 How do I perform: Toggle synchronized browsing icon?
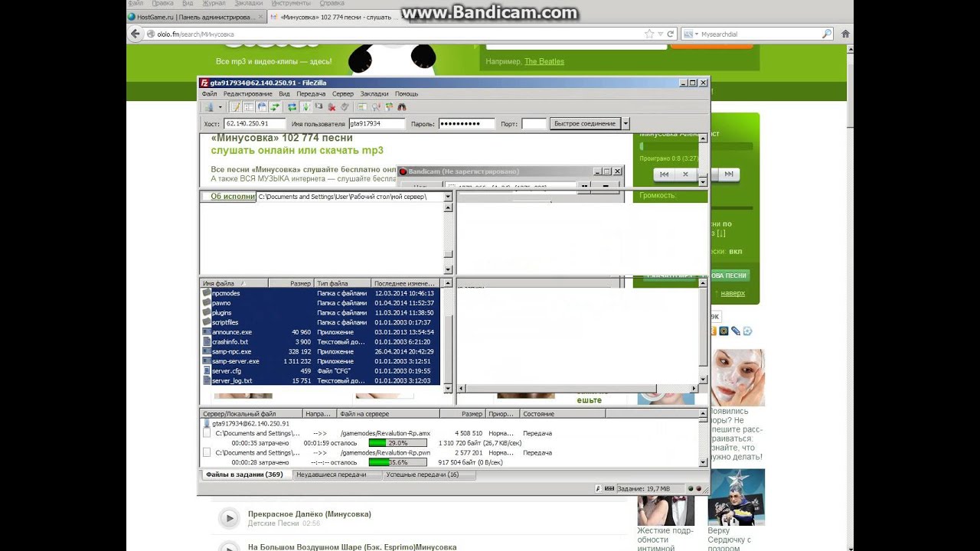pos(389,107)
